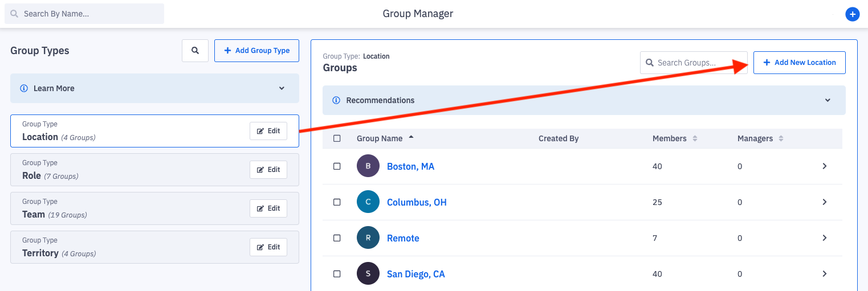
Task: Click the Remote group avatar circle
Action: click(x=368, y=238)
